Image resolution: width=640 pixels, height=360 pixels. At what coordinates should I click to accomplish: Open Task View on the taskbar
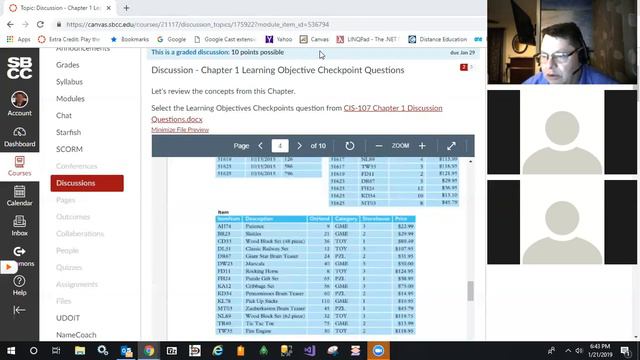56,351
